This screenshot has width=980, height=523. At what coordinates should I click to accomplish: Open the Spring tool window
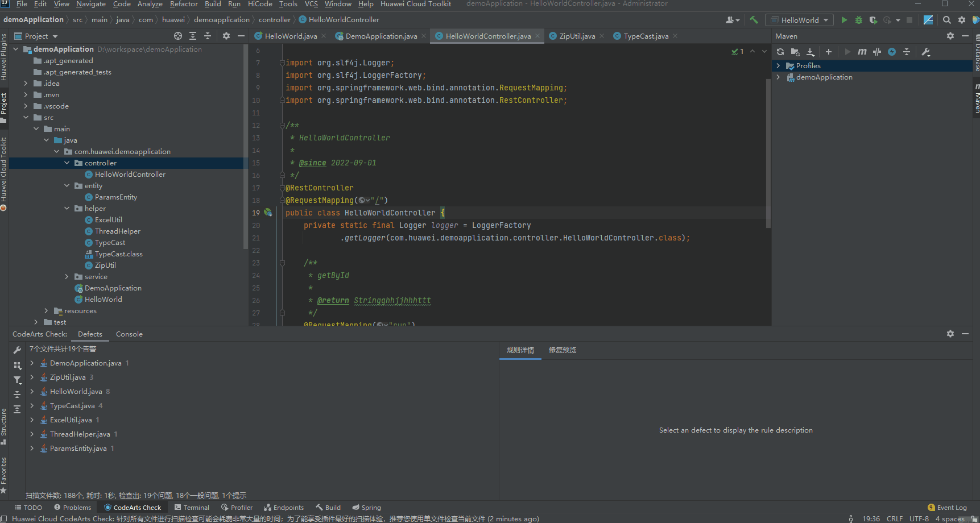click(366, 508)
